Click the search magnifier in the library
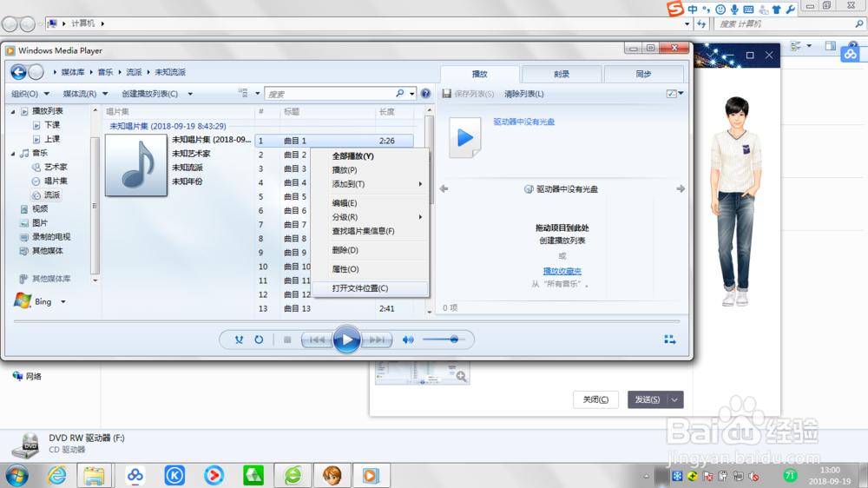The height and width of the screenshot is (488, 868). 399,94
